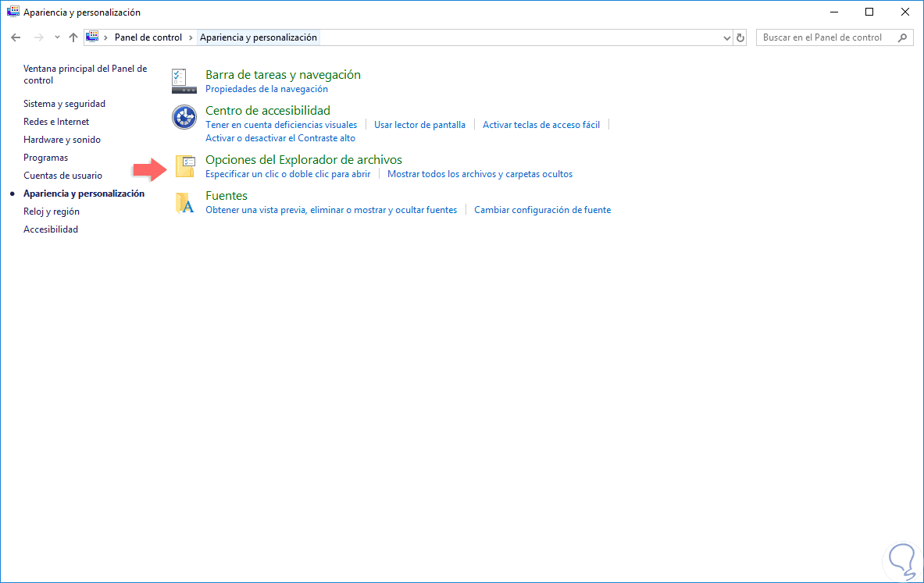Open recent locations dropdown arrow
The height and width of the screenshot is (583, 924).
coord(57,37)
